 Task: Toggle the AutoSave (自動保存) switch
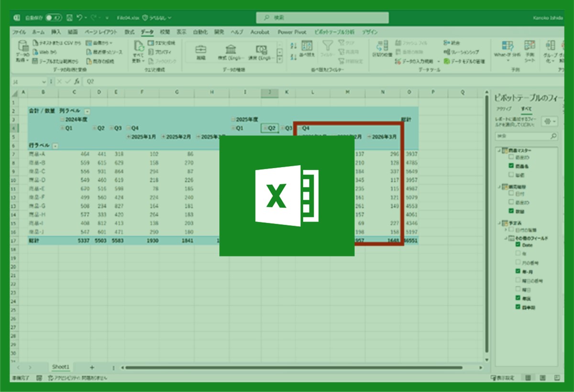click(54, 18)
